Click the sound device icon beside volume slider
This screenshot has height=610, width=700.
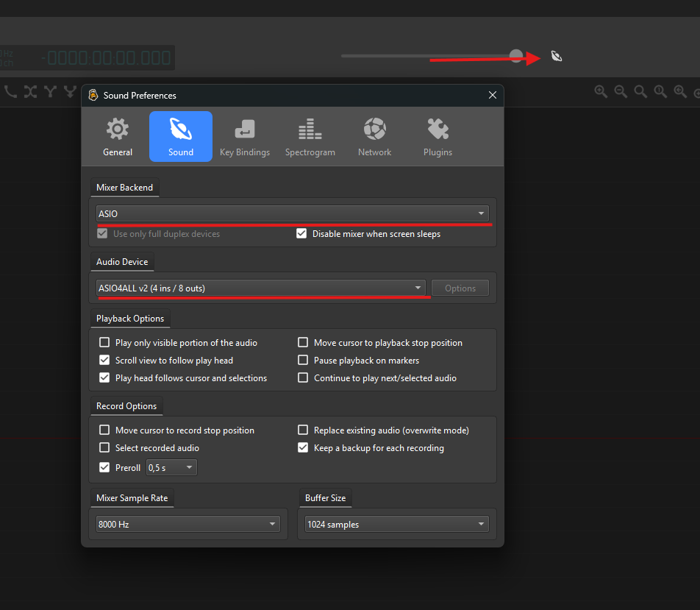[557, 57]
